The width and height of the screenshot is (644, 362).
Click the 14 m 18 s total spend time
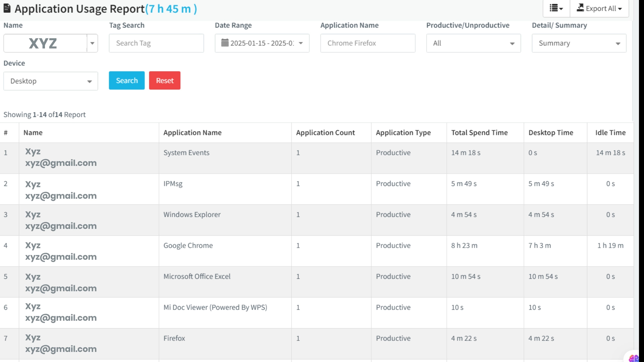click(x=466, y=153)
